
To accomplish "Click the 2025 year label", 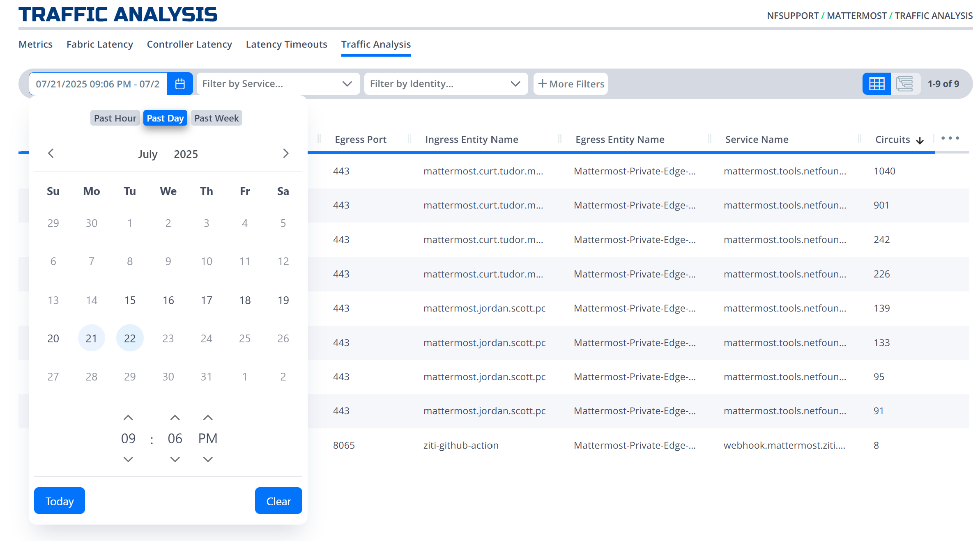I will [x=186, y=154].
